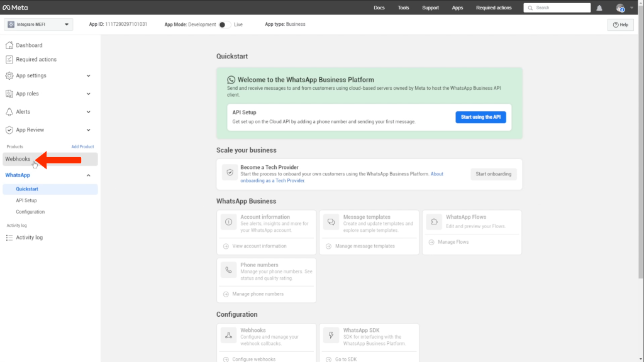Click the Start onboarding button
This screenshot has height=362, width=644.
[493, 174]
